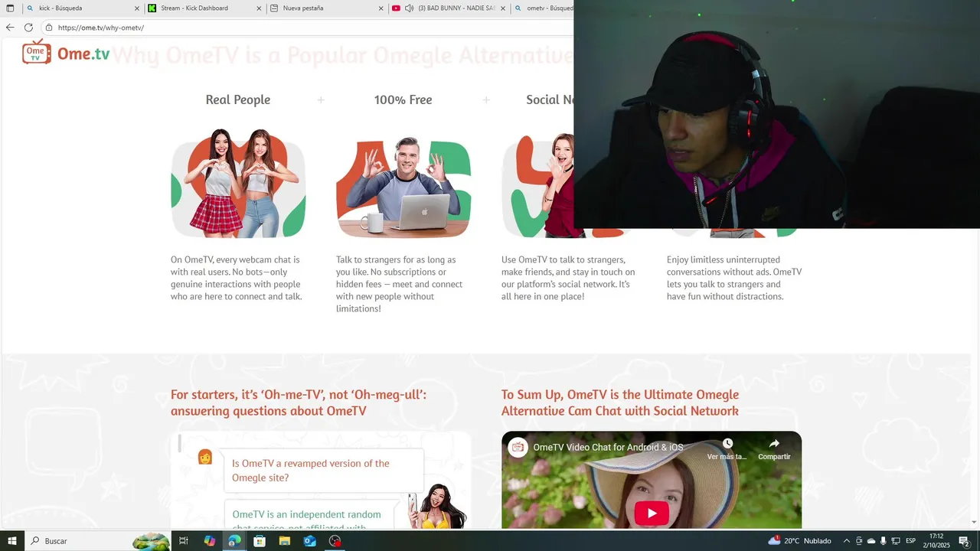The image size is (980, 551).
Task: Click the 100% Free man-with-laptop illustration
Action: (403, 187)
